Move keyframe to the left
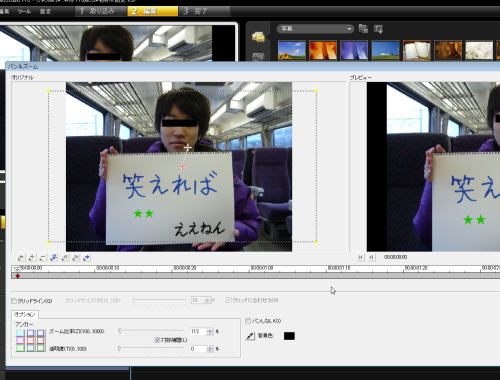Screen dimensions: 500x380 65,257
